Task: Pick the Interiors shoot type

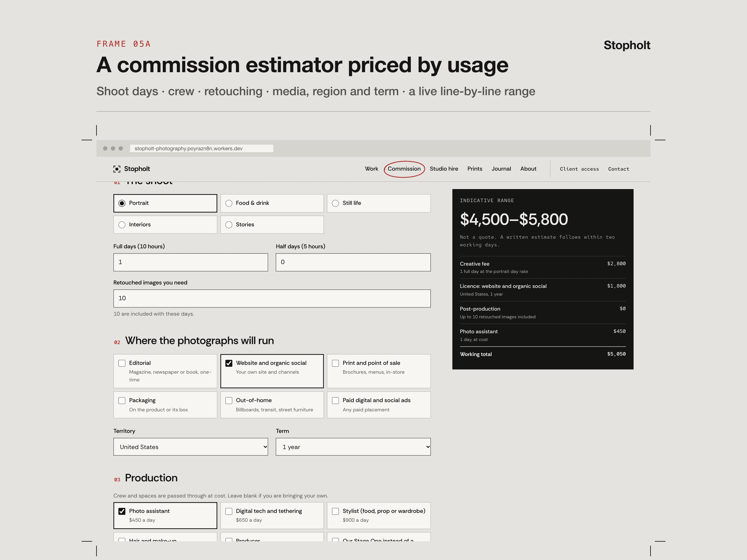Action: (165, 225)
